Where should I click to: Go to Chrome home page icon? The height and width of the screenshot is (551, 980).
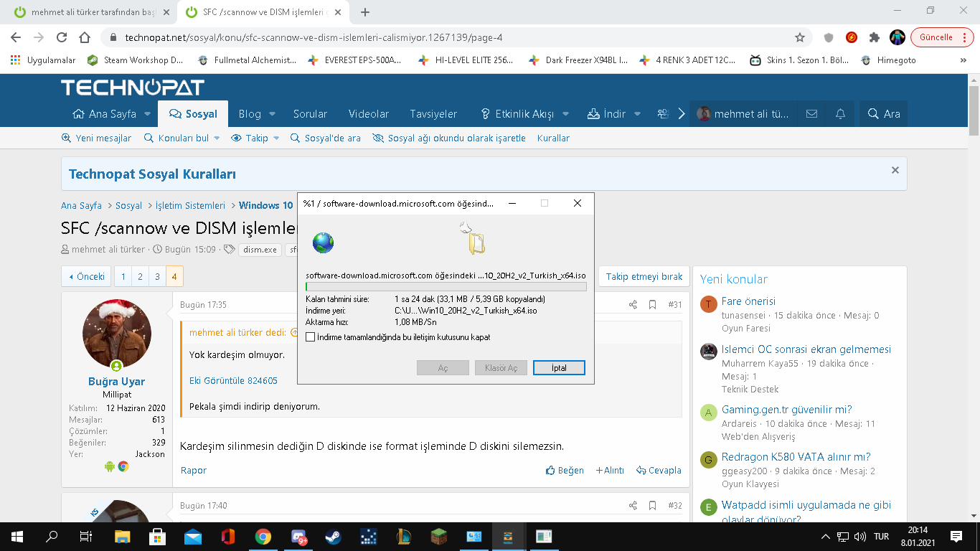click(85, 37)
